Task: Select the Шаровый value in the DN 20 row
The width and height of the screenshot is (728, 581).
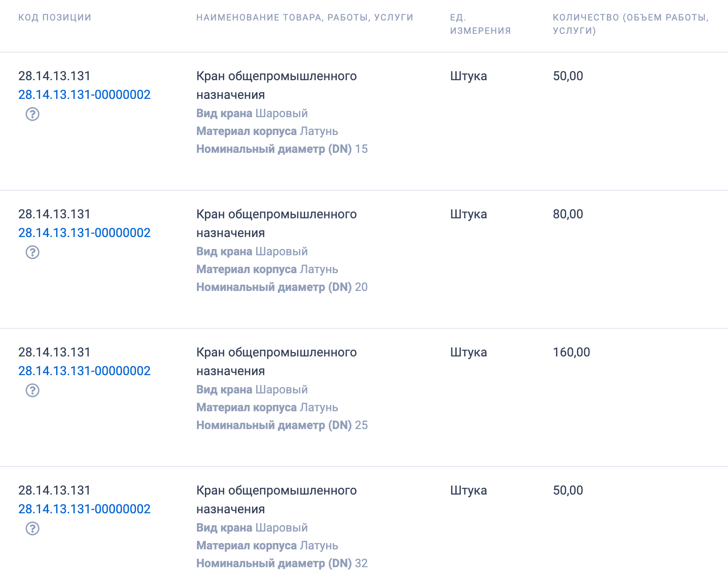Action: pyautogui.click(x=281, y=251)
